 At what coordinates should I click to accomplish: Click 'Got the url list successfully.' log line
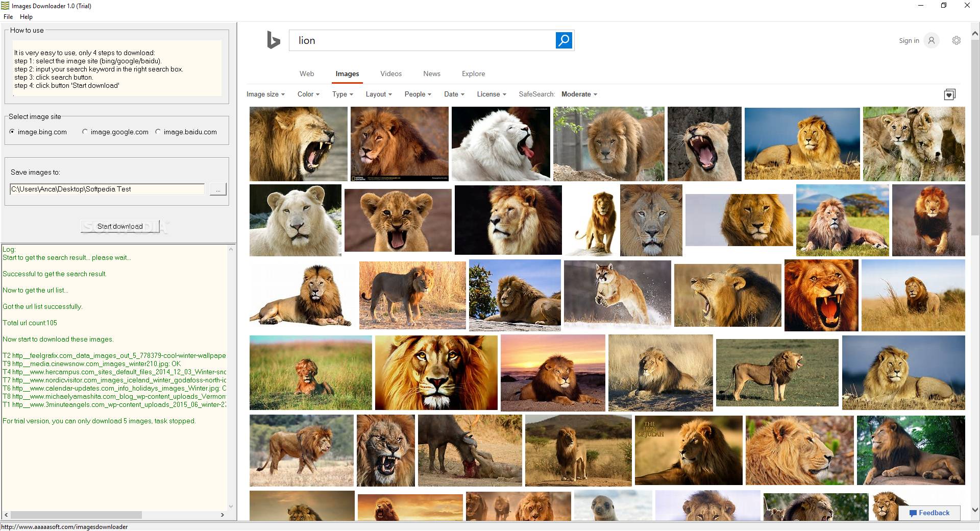coord(42,306)
